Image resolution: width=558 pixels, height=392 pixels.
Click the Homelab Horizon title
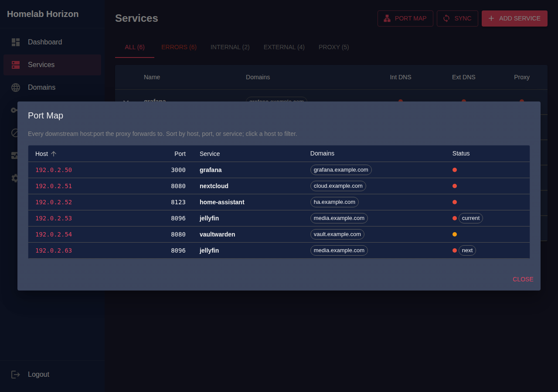[x=43, y=14]
